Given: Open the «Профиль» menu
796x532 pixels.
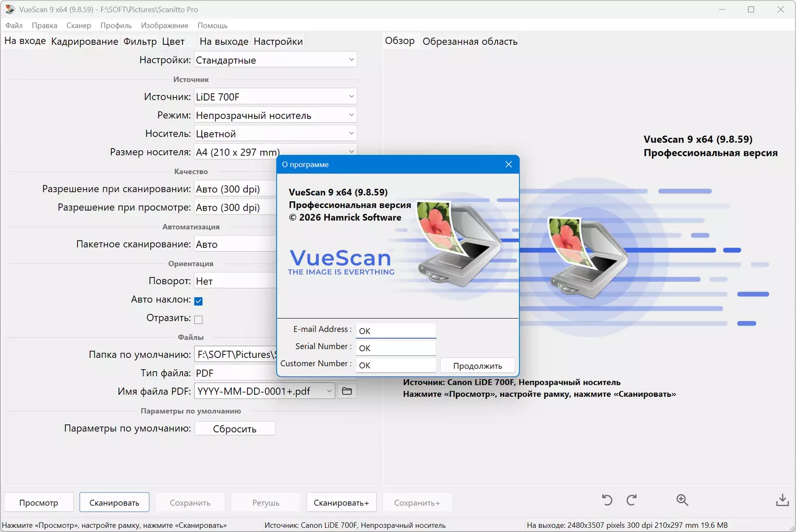Looking at the screenshot, I should tap(116, 25).
